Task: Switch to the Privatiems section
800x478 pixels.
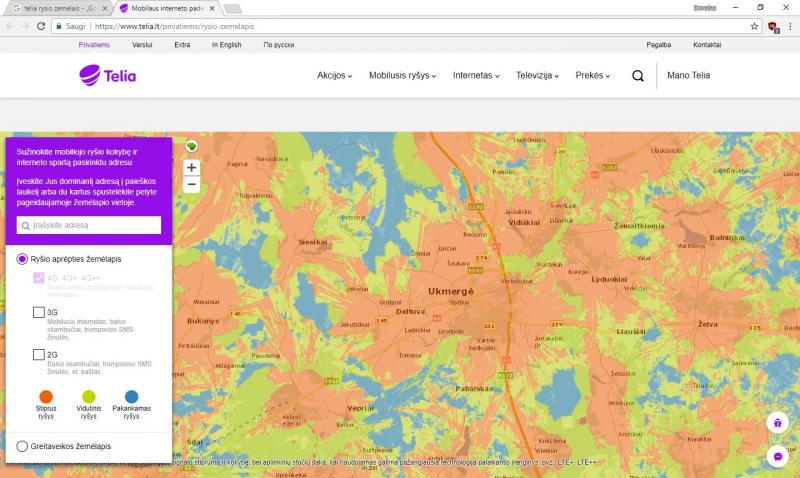Action: (x=94, y=45)
